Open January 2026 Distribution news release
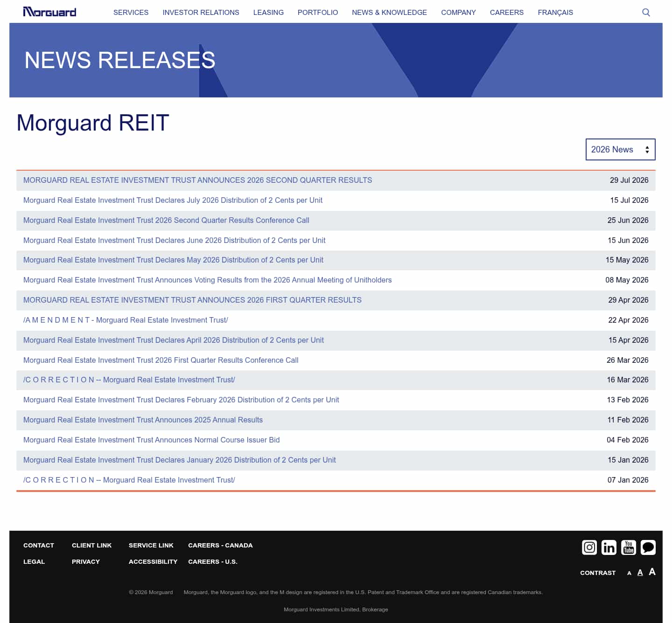 (180, 460)
